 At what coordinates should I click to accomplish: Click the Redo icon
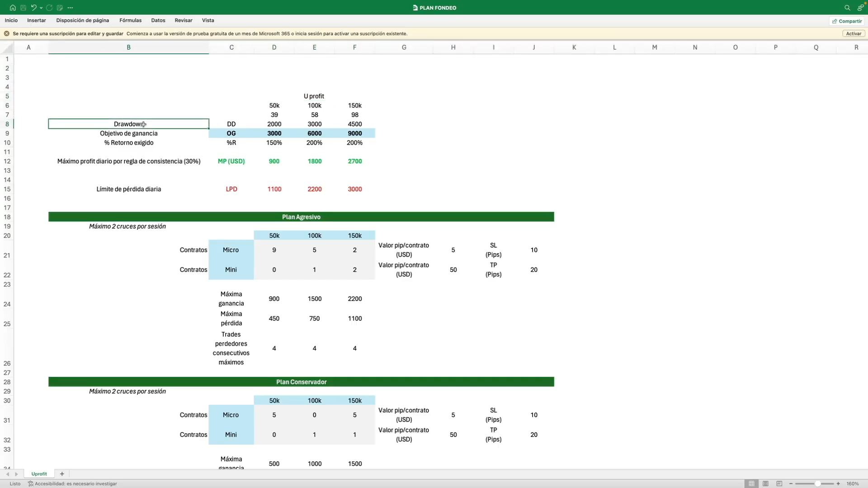click(x=49, y=8)
